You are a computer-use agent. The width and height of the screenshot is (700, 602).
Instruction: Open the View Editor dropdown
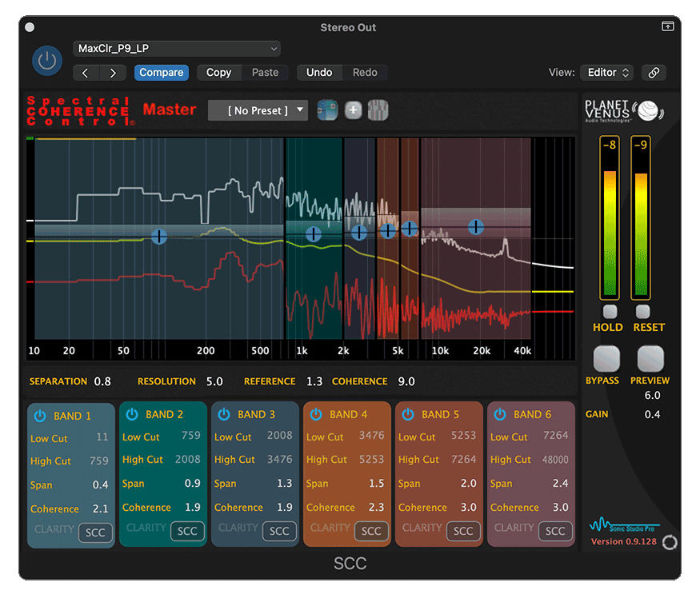pyautogui.click(x=607, y=73)
